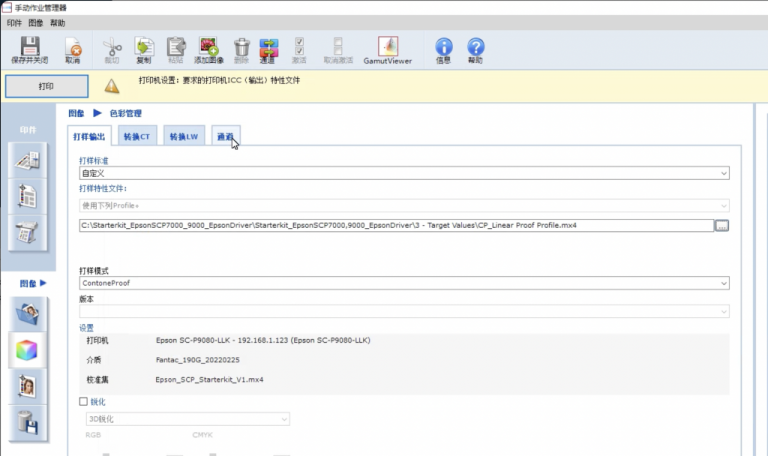The width and height of the screenshot is (768, 456).
Task: Click the 打印 (Print) button
Action: click(x=46, y=86)
